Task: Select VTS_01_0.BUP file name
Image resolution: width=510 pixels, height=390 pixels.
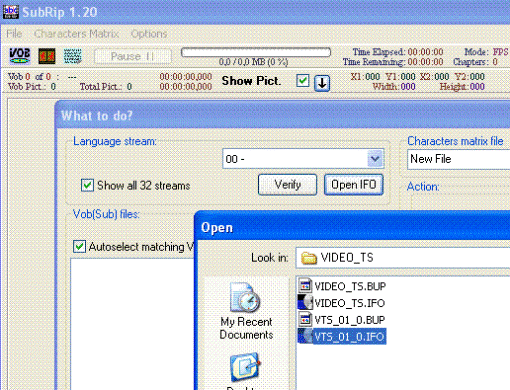Action: pyautogui.click(x=350, y=320)
